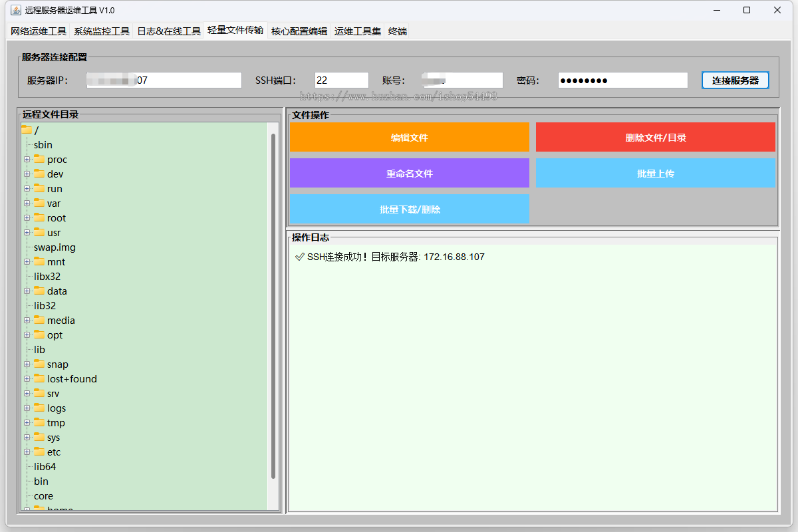Focus the 密码 password field
798x532 pixels.
(622, 80)
